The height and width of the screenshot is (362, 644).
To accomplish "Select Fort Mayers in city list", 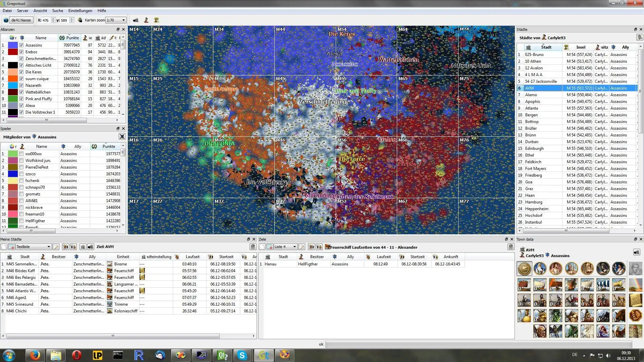I will click(535, 169).
